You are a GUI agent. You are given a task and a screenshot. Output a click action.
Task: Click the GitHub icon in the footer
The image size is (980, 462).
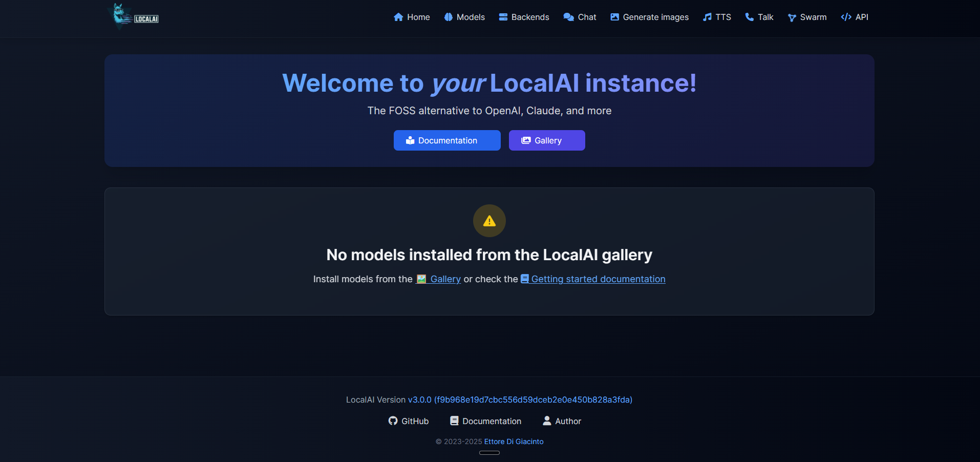[x=393, y=421]
